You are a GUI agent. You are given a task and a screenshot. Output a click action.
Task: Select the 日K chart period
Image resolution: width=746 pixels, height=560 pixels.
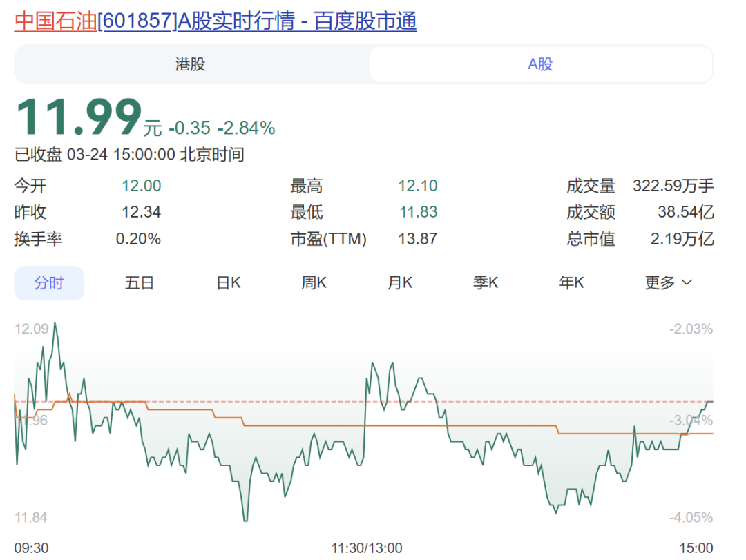click(x=228, y=283)
